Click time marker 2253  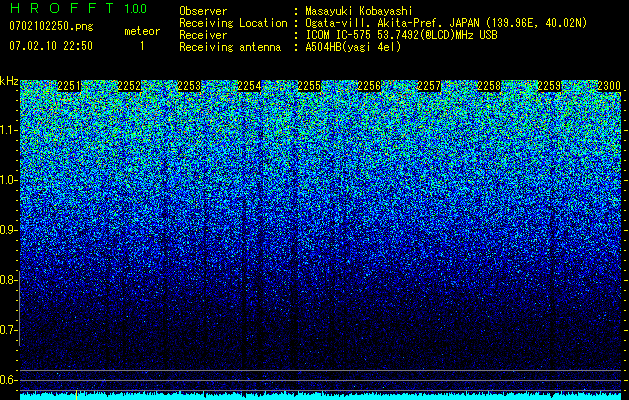[189, 86]
